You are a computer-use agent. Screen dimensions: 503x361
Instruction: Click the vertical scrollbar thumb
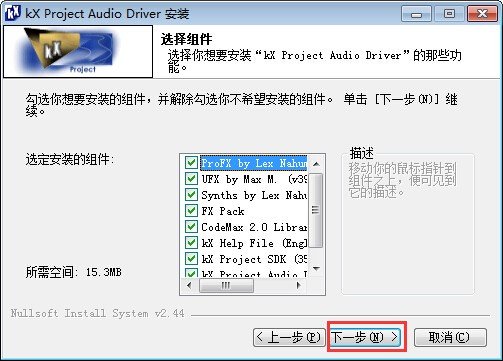[x=316, y=210]
